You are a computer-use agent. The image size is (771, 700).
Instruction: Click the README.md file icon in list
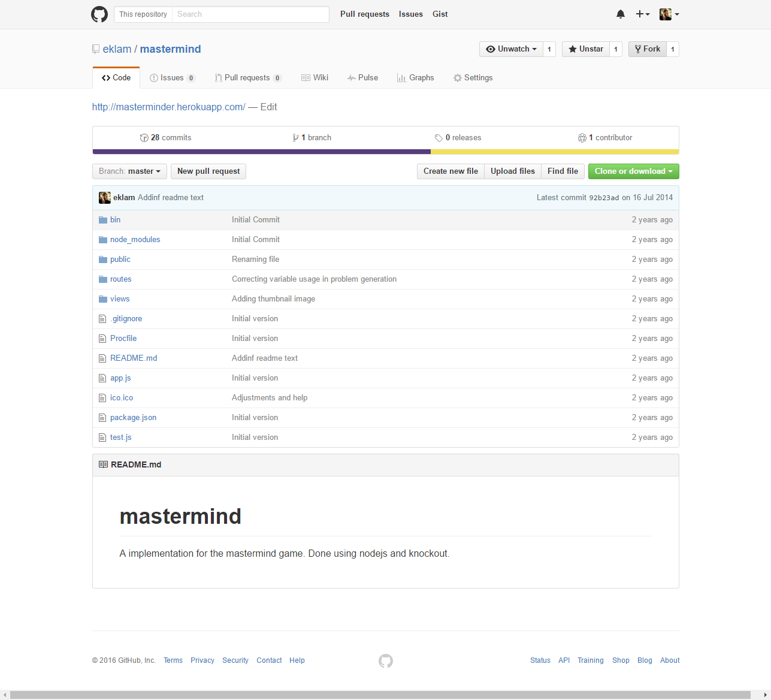[x=102, y=358]
